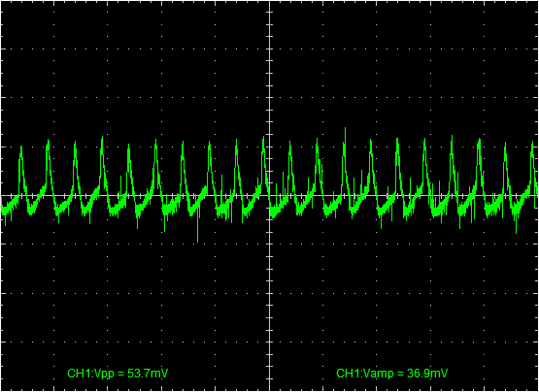Click the bottom end of the center vertical axis

[x=270, y=390]
